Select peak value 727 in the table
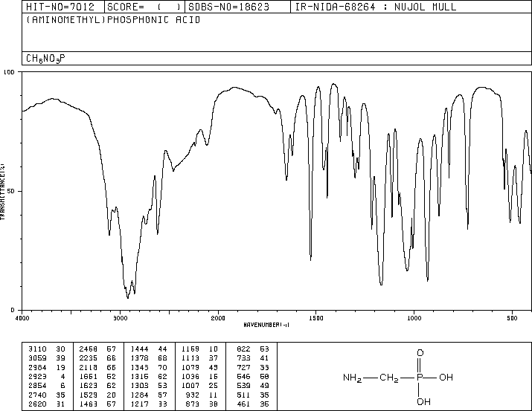This screenshot has height=411, width=532. coord(243,367)
